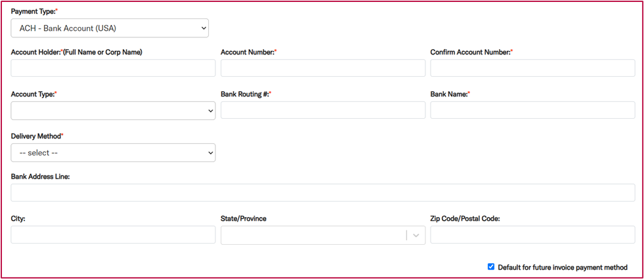Open the Payment Type dropdown
644x279 pixels.
[110, 28]
